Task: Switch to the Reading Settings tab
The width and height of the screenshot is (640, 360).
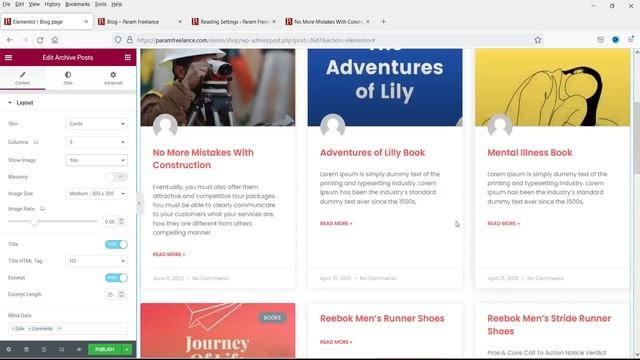Action: [x=233, y=22]
